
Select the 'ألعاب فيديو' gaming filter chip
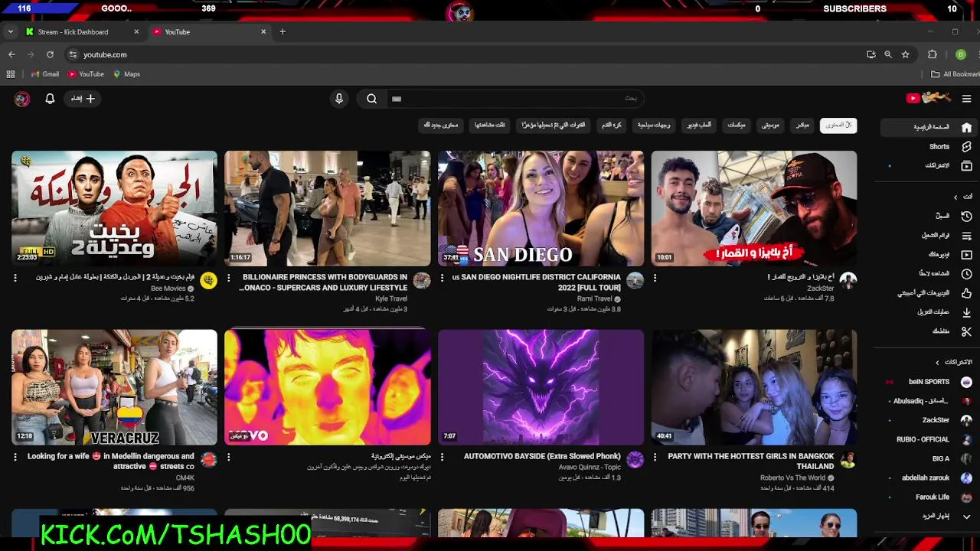pos(698,125)
